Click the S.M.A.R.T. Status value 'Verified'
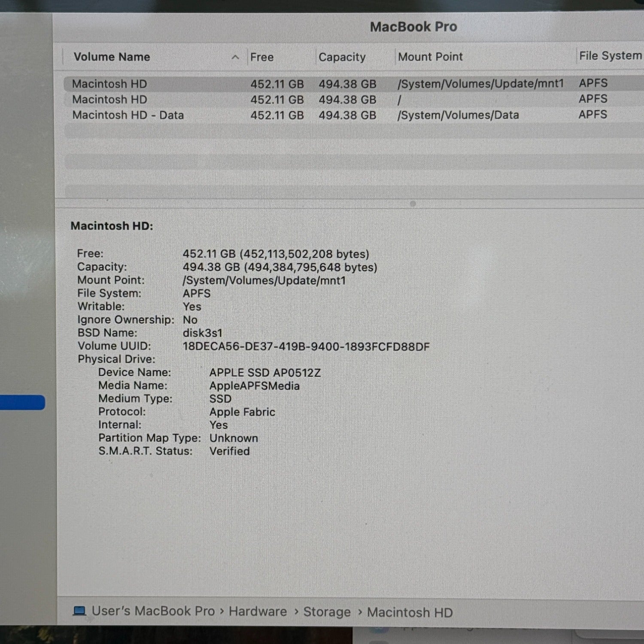 (x=229, y=451)
